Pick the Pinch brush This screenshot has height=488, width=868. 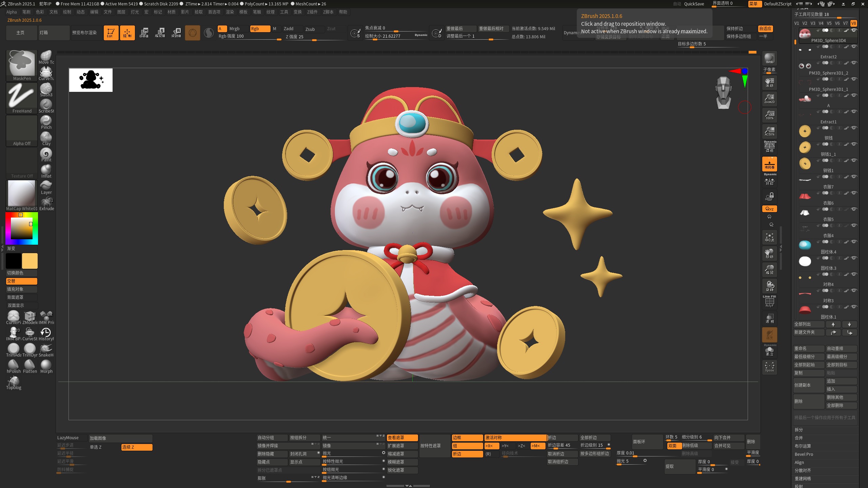[x=46, y=122]
